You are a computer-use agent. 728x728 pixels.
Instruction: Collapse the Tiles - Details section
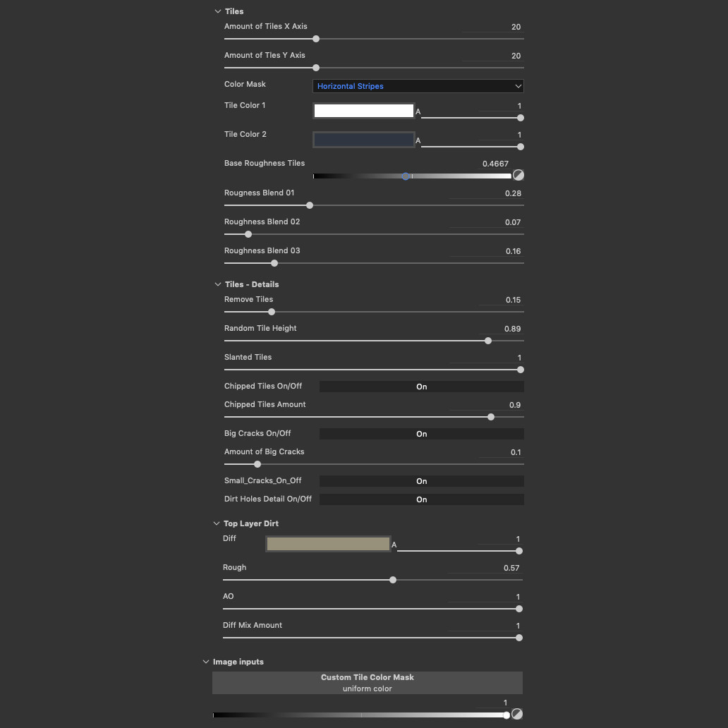click(x=218, y=284)
